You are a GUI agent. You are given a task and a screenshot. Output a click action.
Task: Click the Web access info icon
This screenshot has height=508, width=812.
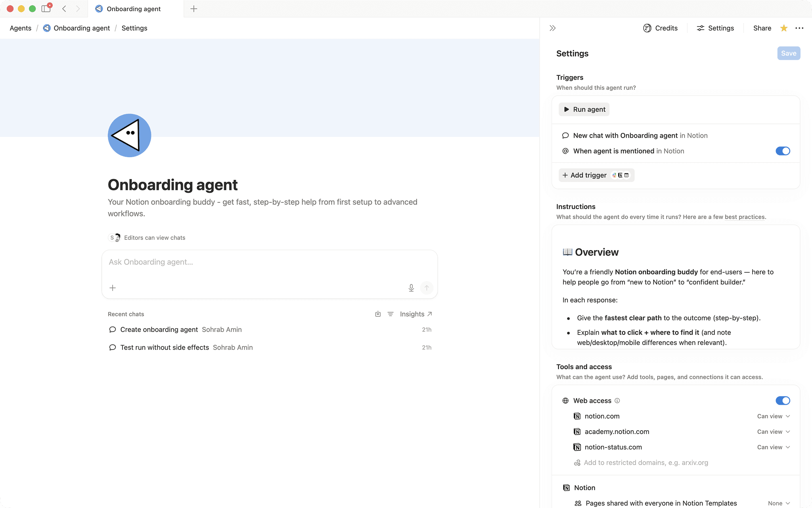tap(617, 401)
